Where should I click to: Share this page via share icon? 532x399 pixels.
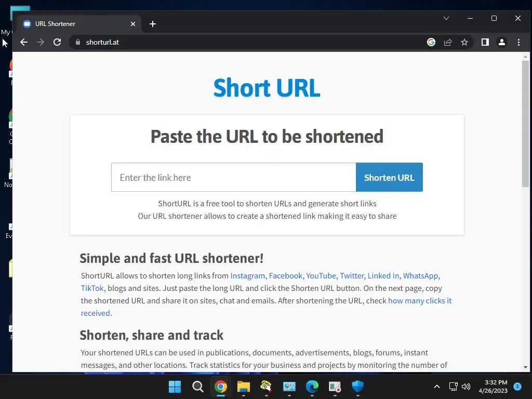coord(448,42)
